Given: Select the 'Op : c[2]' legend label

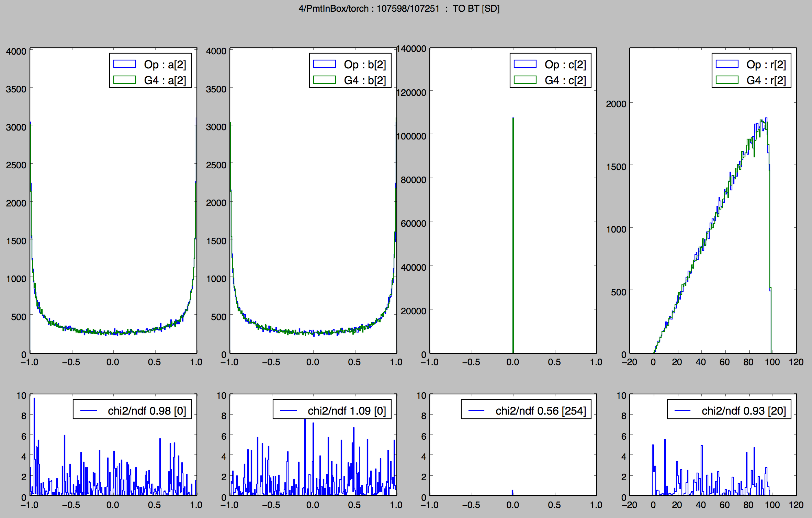Looking at the screenshot, I should 565,65.
